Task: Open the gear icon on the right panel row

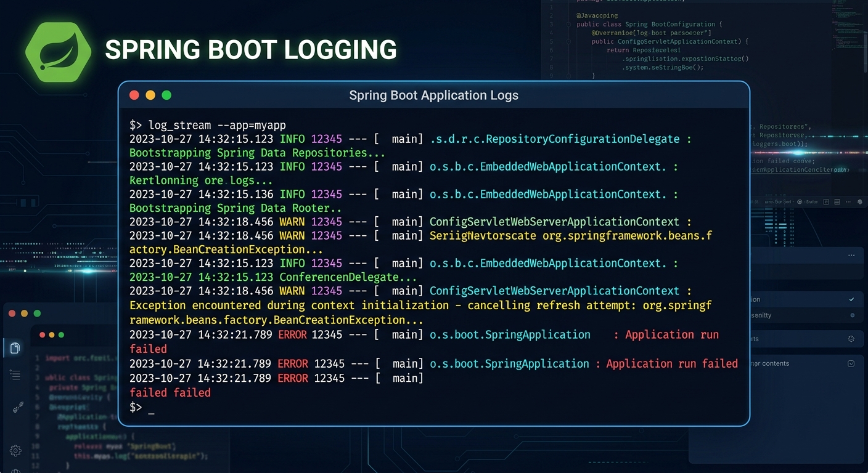Action: pyautogui.click(x=851, y=339)
